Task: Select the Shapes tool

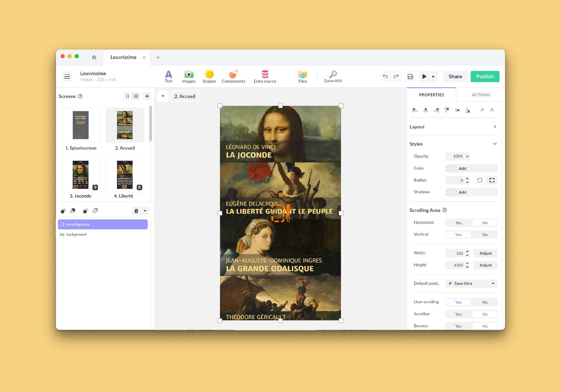Action: click(x=209, y=76)
